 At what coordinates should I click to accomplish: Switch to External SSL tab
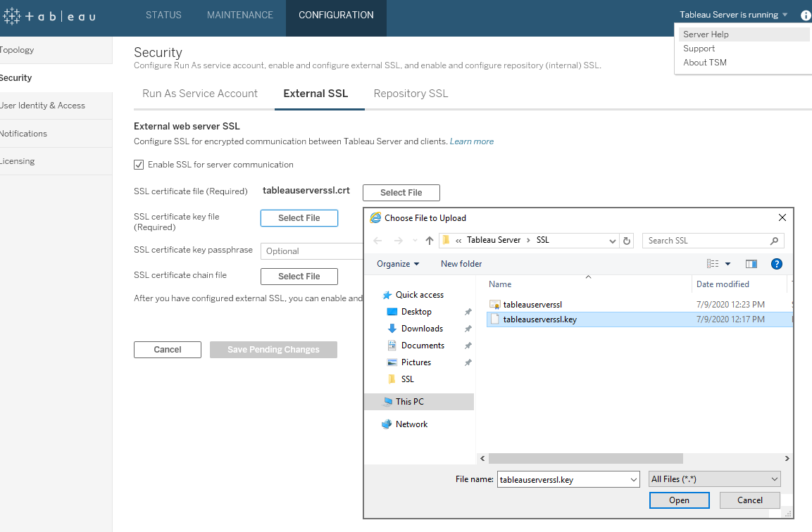pos(316,94)
